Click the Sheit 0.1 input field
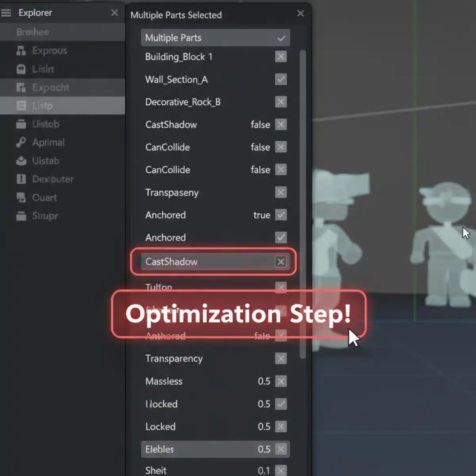The height and width of the screenshot is (476, 476). (264, 470)
